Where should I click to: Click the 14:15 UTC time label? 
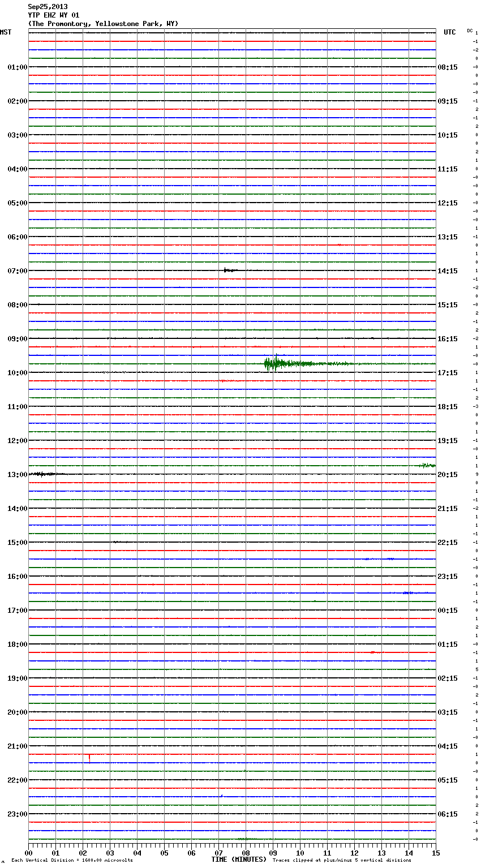click(448, 271)
